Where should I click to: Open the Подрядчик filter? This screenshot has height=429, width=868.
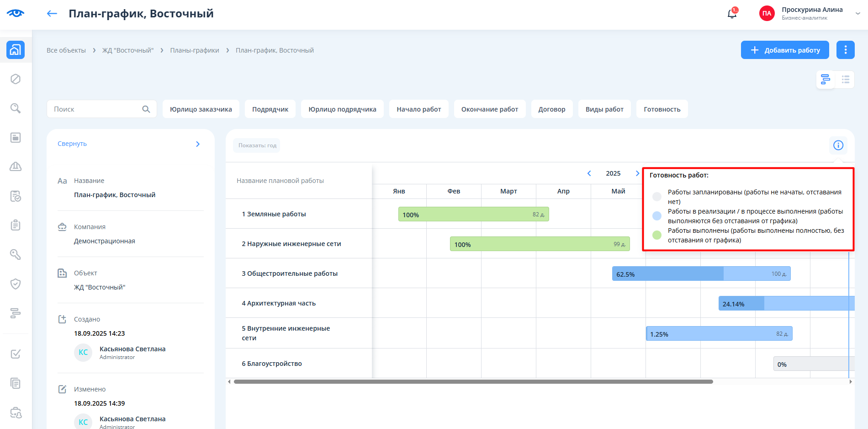point(270,109)
